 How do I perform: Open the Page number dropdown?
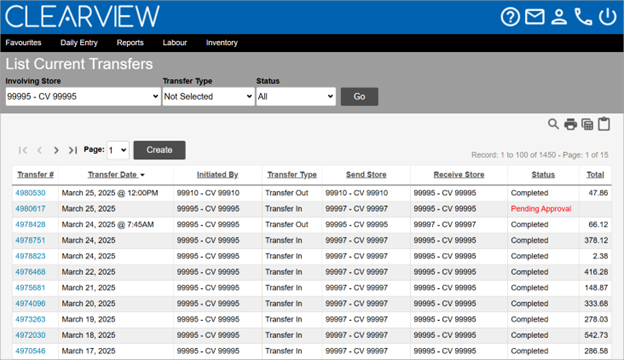[x=118, y=150]
